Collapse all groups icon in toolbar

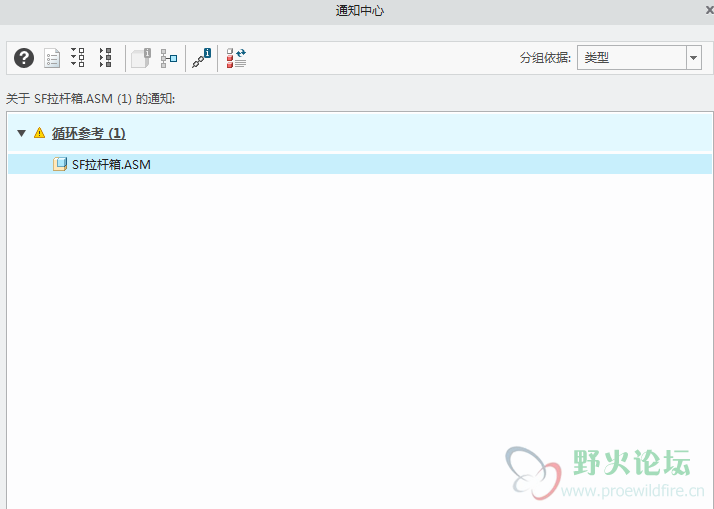pyautogui.click(x=105, y=58)
